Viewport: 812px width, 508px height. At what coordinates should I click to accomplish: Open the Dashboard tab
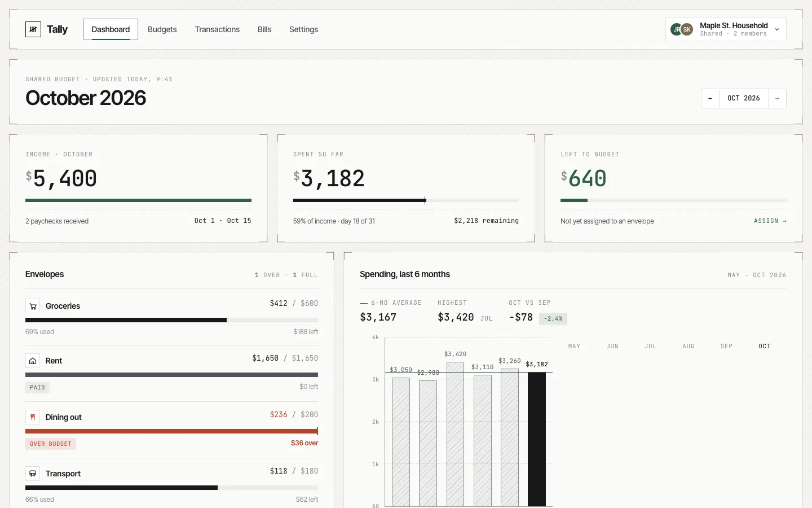111,29
